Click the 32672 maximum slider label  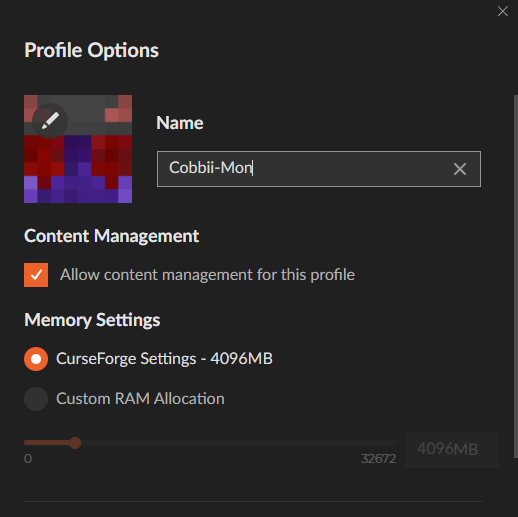coord(378,459)
